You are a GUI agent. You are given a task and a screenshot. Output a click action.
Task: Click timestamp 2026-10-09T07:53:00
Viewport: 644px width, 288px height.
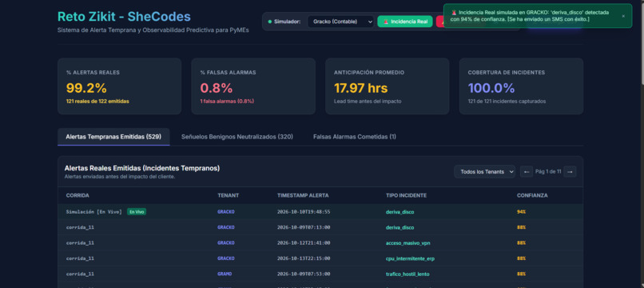[304, 274]
